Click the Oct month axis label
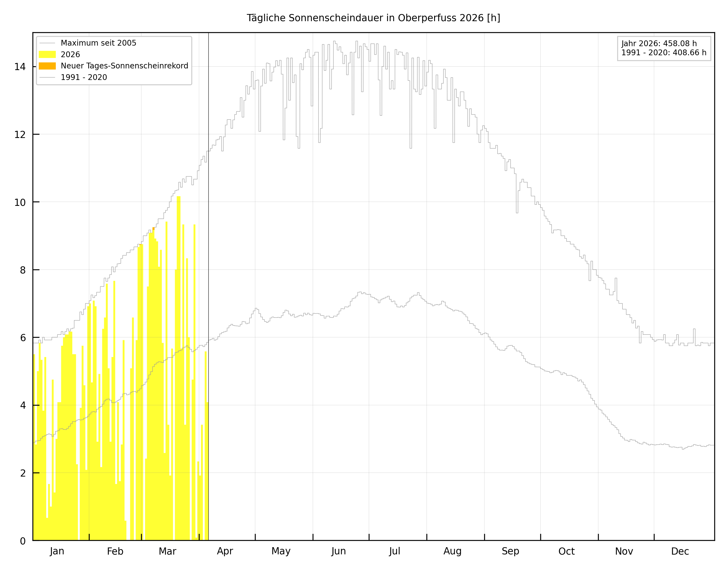The height and width of the screenshot is (570, 728). pos(566,551)
